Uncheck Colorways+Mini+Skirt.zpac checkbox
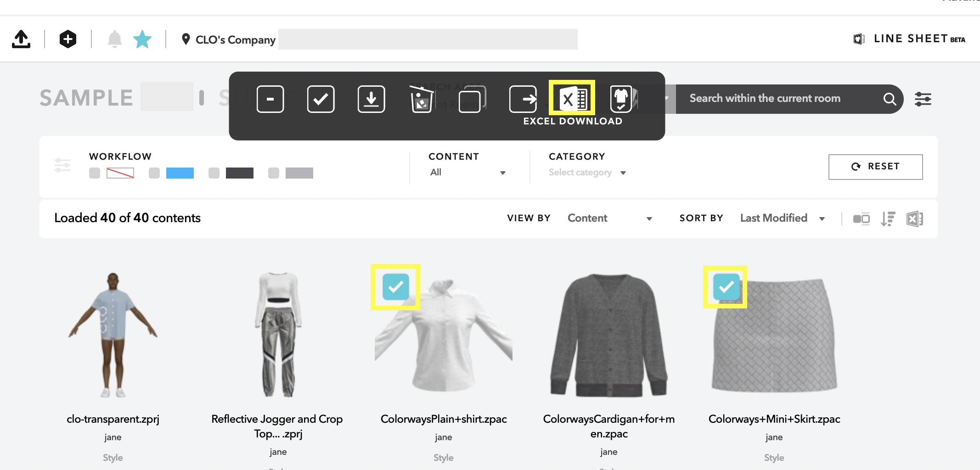980x470 pixels. [x=726, y=287]
